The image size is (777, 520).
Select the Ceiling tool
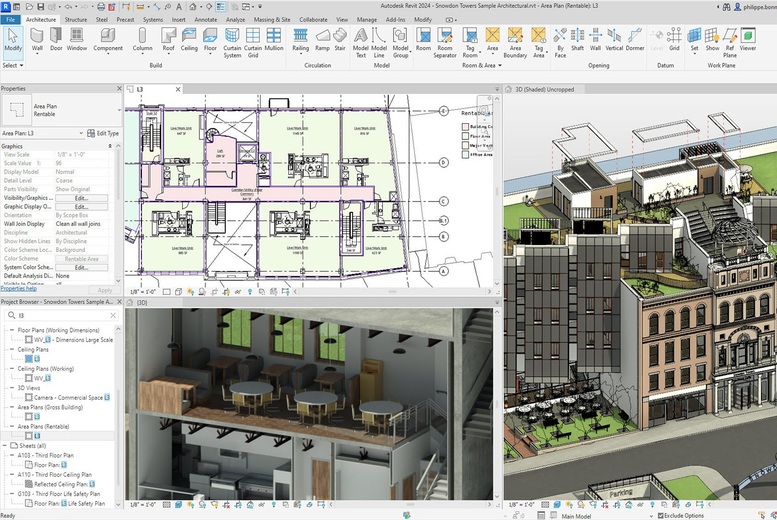(189, 40)
